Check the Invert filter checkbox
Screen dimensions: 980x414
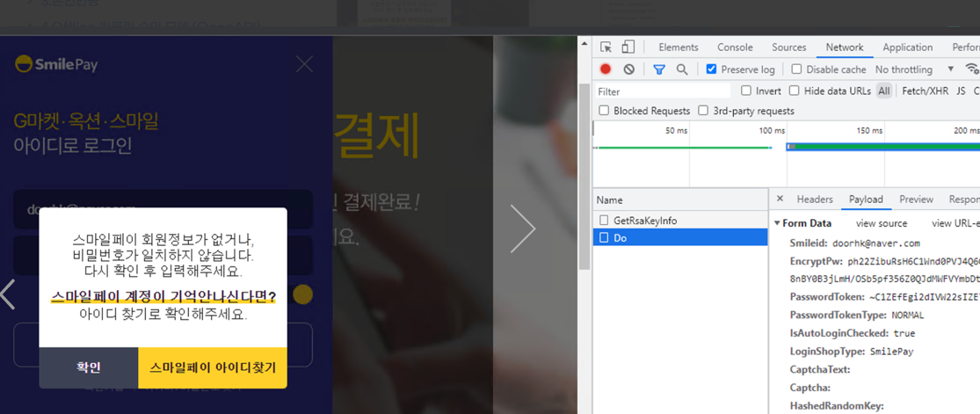pyautogui.click(x=746, y=91)
